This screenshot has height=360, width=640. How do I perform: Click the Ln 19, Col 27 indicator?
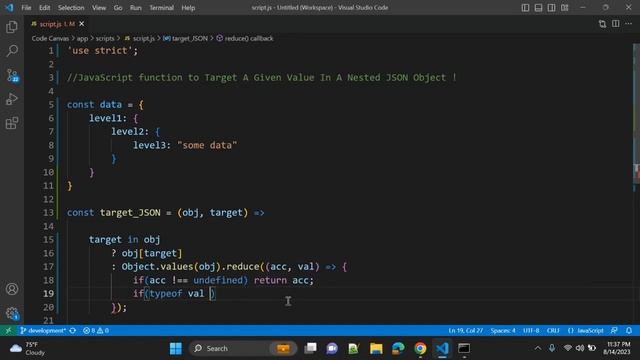(465, 331)
